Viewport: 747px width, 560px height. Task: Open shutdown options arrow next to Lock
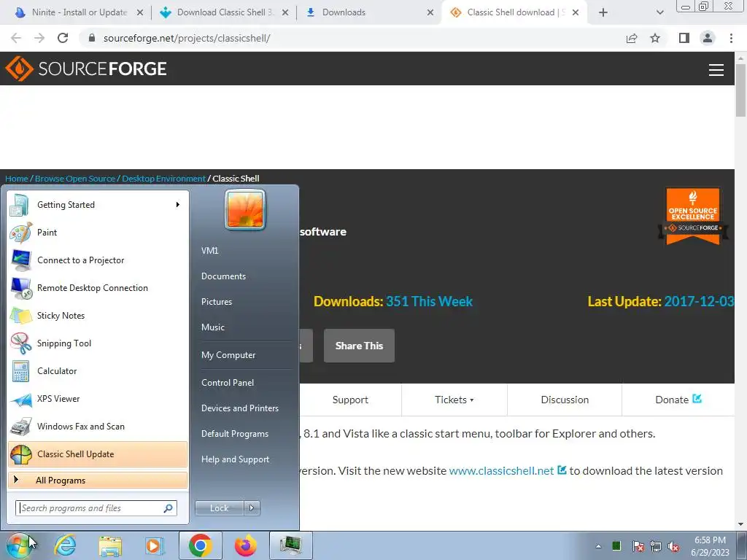click(x=252, y=508)
